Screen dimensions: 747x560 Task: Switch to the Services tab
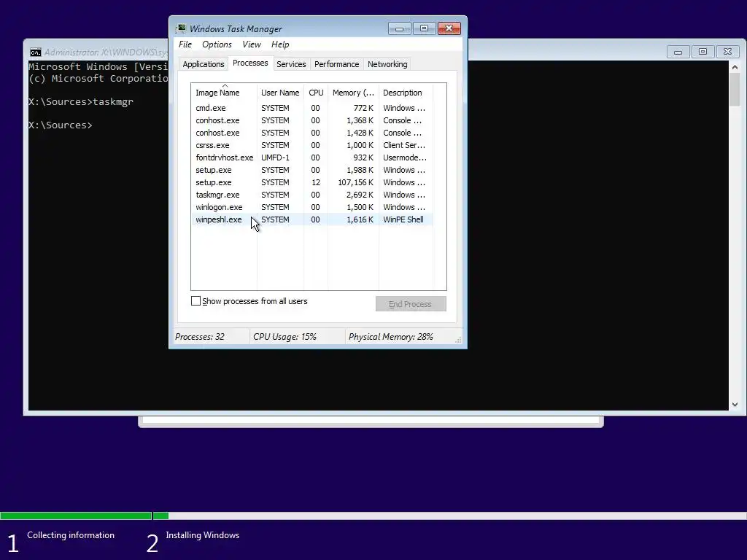pos(291,64)
